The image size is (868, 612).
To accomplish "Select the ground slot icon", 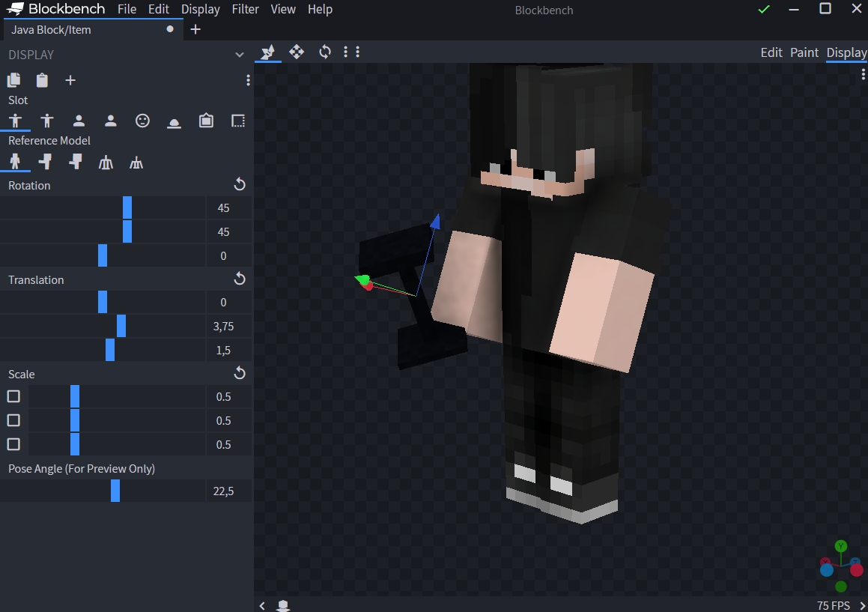I will [x=174, y=121].
